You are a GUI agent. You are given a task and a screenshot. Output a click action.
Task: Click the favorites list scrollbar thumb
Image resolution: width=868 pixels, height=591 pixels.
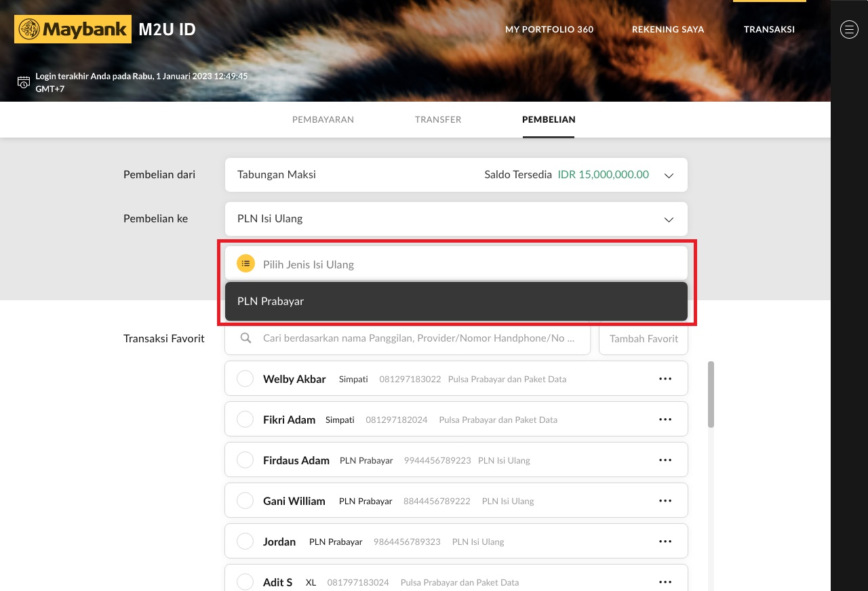(x=711, y=394)
